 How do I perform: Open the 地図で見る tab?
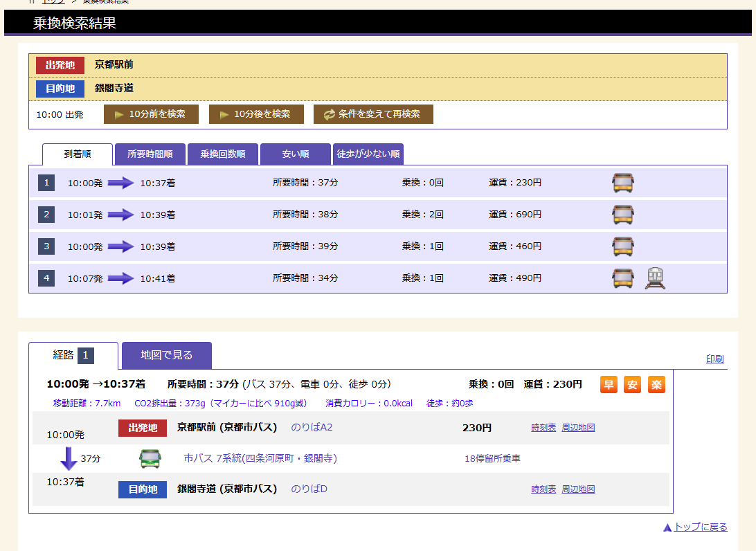(167, 355)
